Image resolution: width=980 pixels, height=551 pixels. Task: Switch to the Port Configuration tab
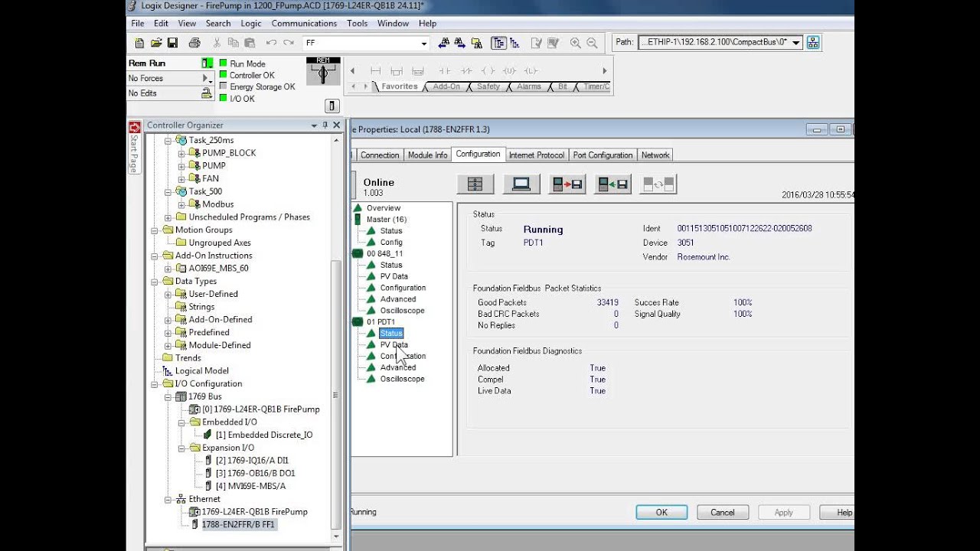[603, 155]
